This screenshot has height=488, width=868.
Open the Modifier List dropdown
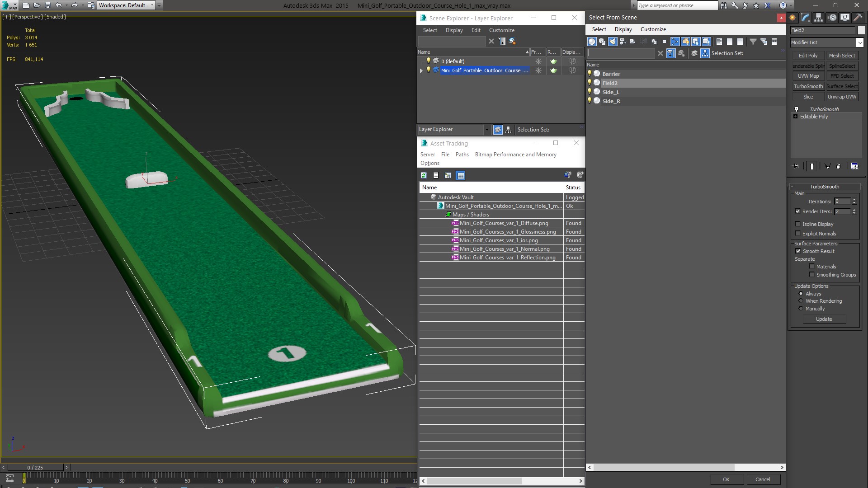[x=859, y=42]
